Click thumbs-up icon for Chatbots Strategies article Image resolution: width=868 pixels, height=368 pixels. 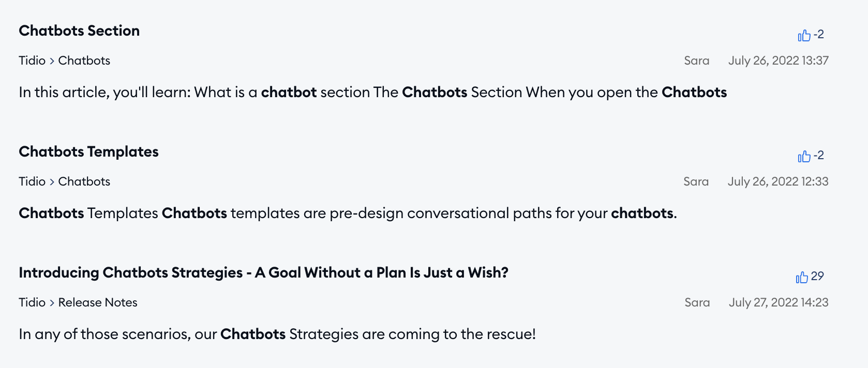[801, 278]
